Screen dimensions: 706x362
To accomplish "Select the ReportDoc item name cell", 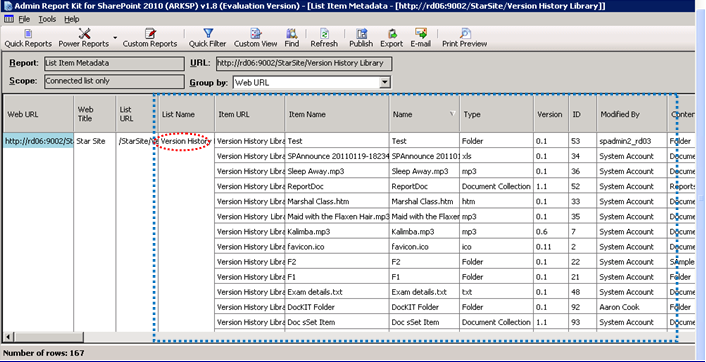I will coord(337,186).
